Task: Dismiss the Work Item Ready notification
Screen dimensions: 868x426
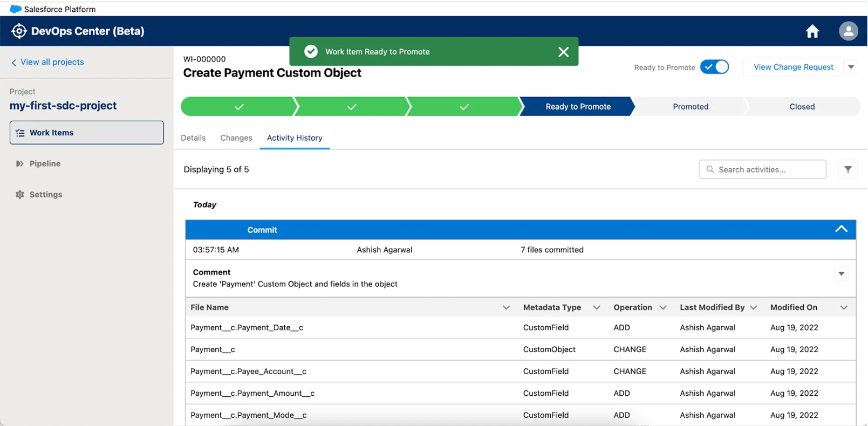Action: tap(563, 52)
